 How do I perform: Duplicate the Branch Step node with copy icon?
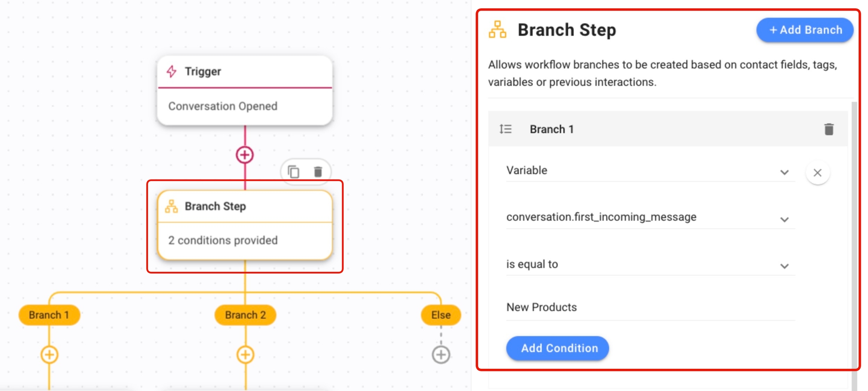click(x=293, y=172)
